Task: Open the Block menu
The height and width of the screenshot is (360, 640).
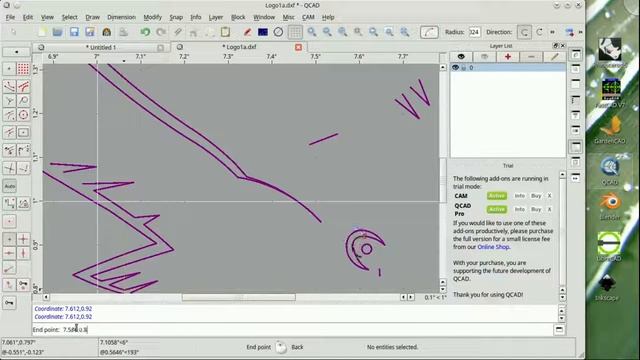Action: [x=238, y=17]
